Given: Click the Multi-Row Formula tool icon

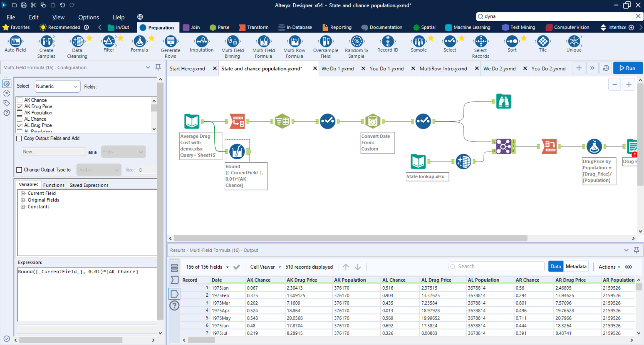Looking at the screenshot, I should (x=294, y=42).
